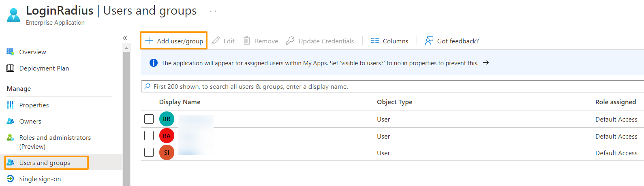Click the Deployment Plan book icon
This screenshot has width=644, height=186.
10,68
